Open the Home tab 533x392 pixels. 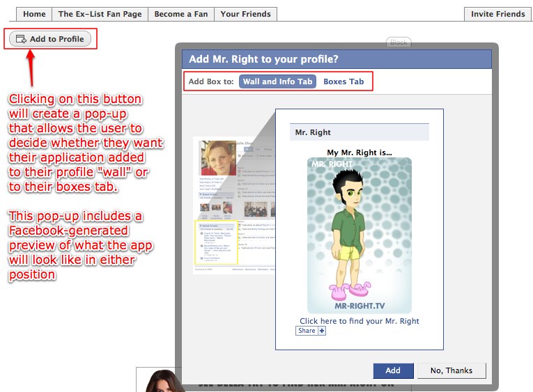34,14
